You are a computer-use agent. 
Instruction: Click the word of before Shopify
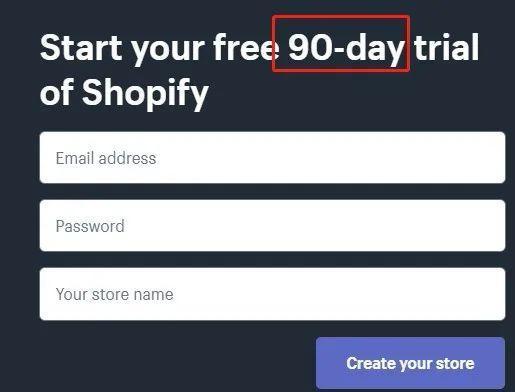tap(57, 92)
